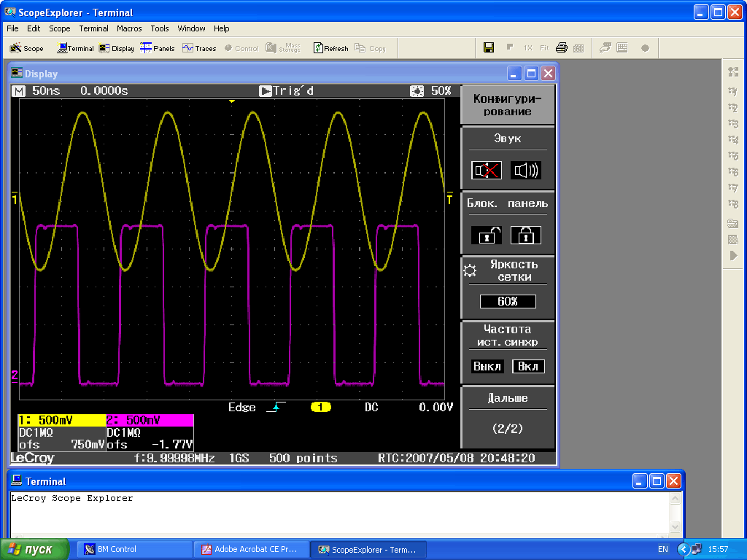Select the closed padlock panel lock
This screenshot has width=747, height=560.
pos(525,235)
